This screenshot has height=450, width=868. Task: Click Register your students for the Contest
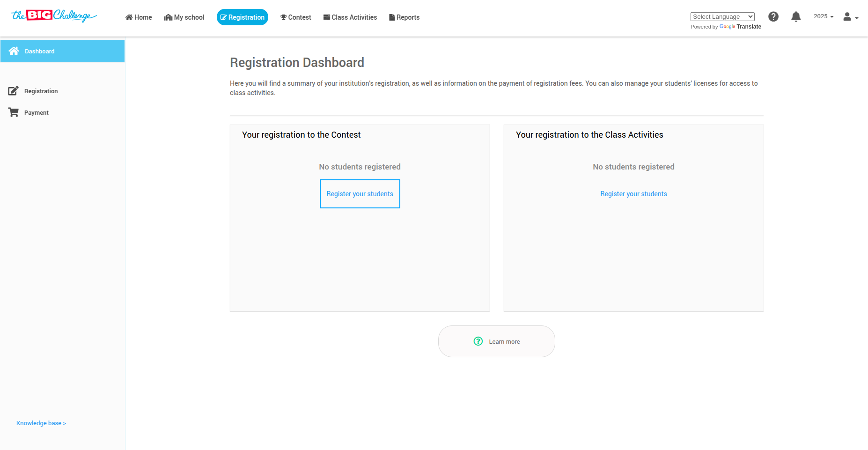tap(360, 194)
